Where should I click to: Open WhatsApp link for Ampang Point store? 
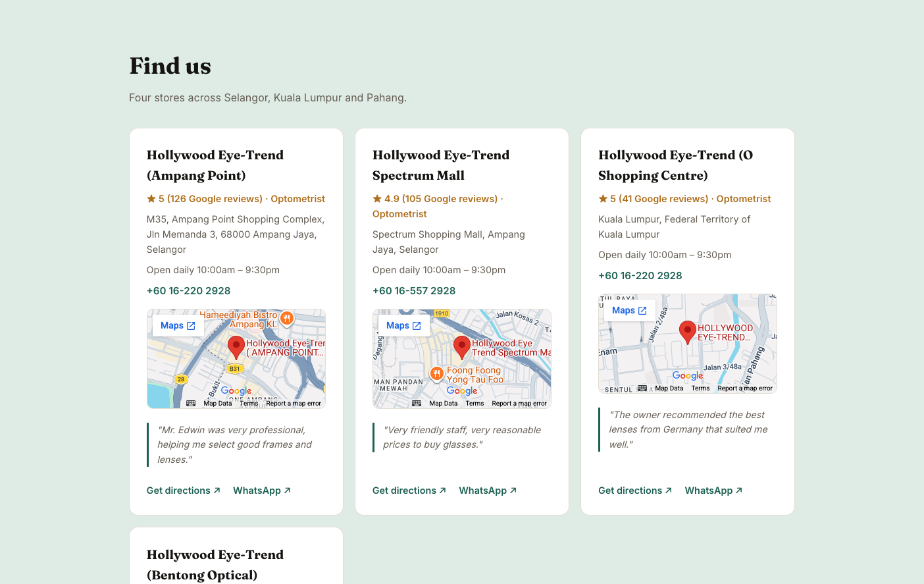click(x=262, y=491)
